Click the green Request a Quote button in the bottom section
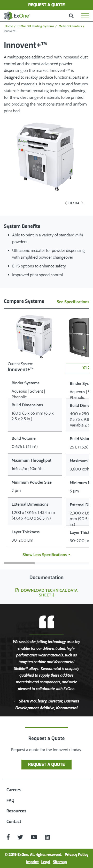 [x=47, y=764]
